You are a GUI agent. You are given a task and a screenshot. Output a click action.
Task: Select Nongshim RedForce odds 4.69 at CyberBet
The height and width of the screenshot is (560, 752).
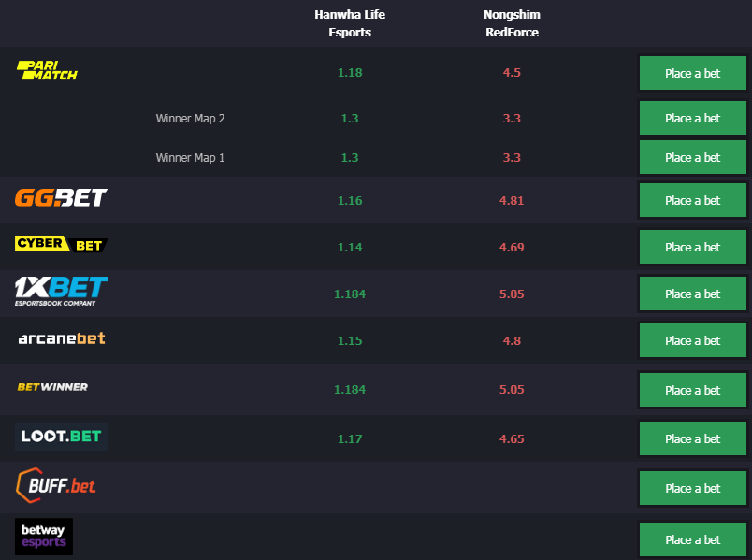[x=512, y=248]
